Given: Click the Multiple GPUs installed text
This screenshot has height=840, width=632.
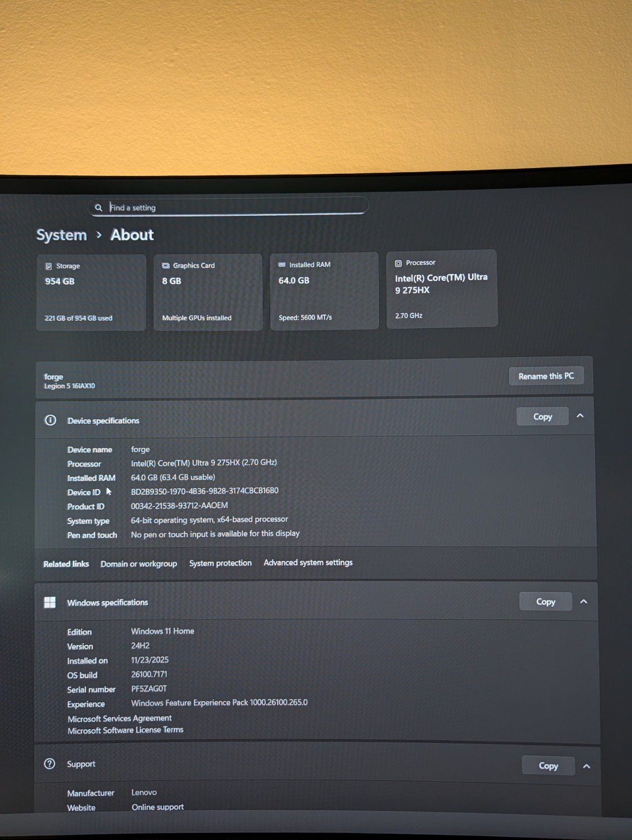Looking at the screenshot, I should (197, 318).
